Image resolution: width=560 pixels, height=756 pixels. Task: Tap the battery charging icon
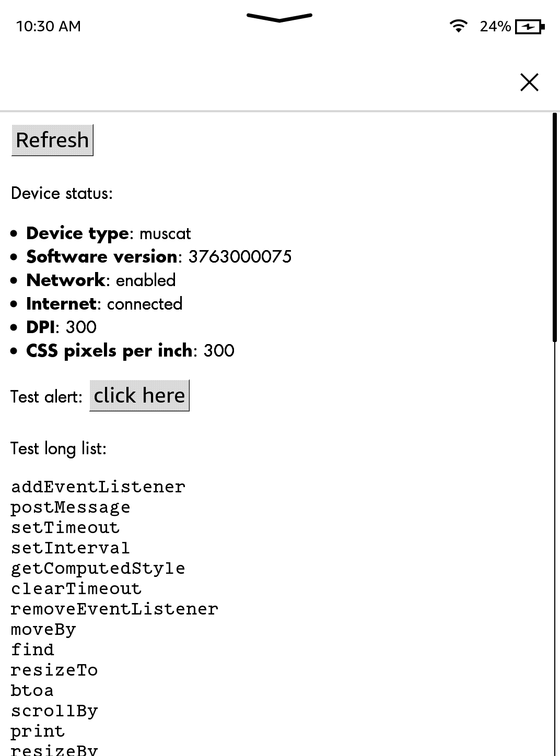529,26
